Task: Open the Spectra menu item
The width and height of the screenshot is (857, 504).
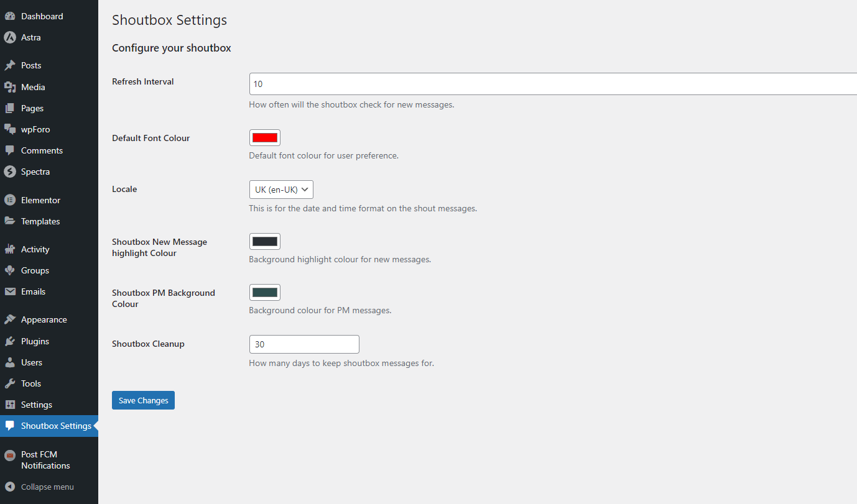Action: click(49, 172)
